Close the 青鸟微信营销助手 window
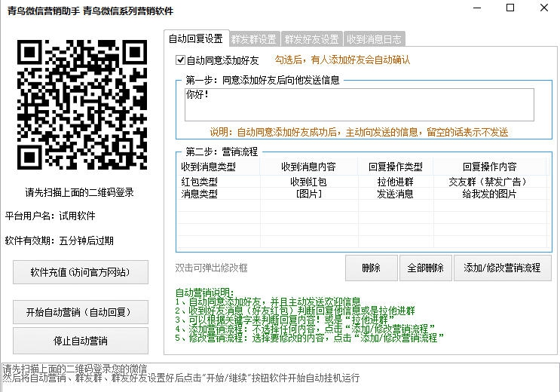Screen dimensions: 560x392 (544, 8)
